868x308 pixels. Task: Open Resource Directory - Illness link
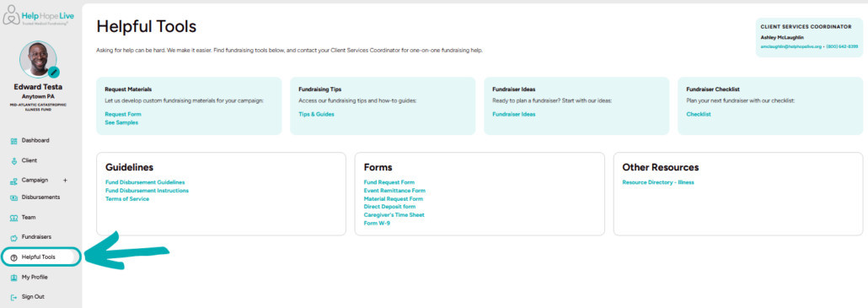[x=658, y=182]
